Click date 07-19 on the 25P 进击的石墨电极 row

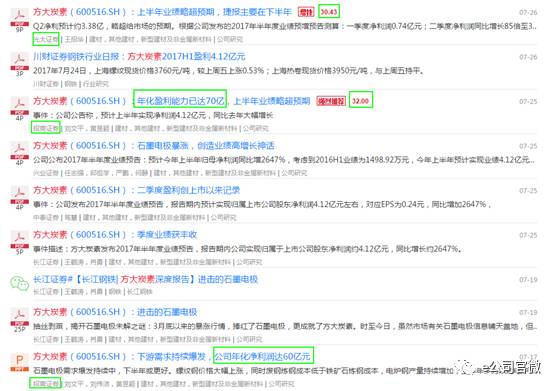528,312
